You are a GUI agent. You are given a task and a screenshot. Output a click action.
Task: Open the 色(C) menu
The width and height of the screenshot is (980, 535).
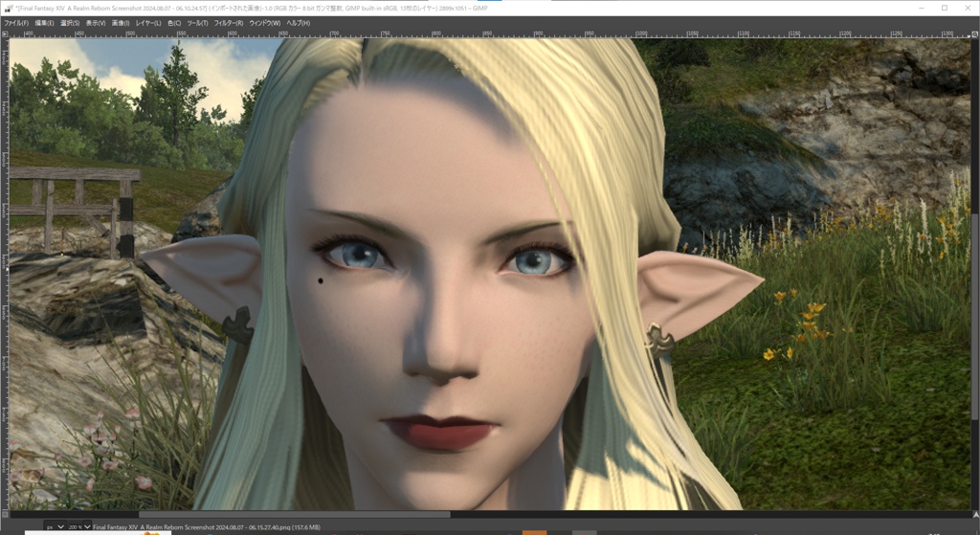(x=174, y=23)
